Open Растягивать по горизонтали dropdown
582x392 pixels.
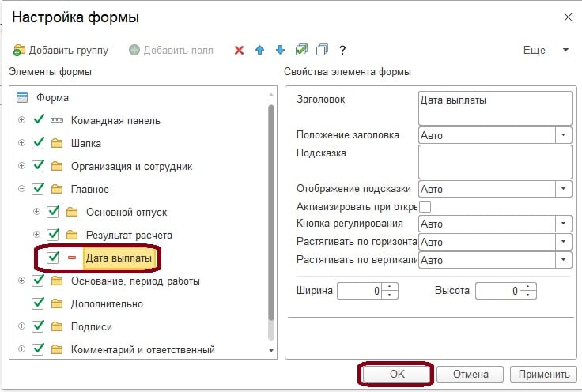tap(564, 242)
